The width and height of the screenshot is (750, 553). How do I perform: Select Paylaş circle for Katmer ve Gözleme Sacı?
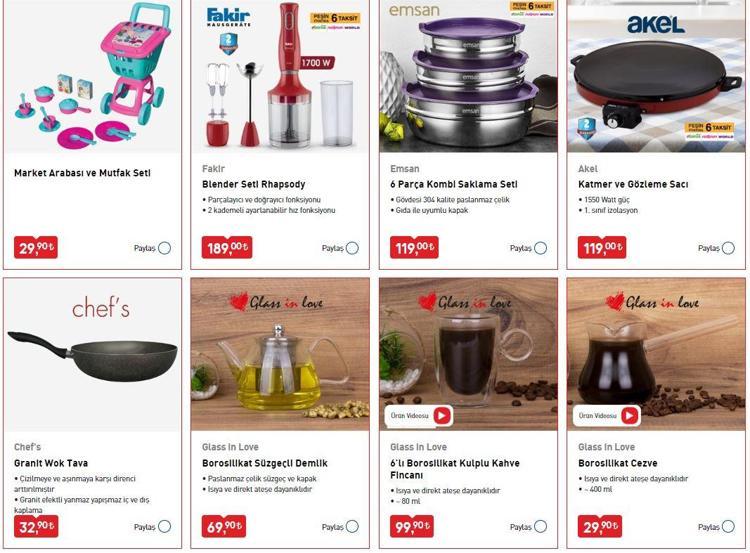pos(728,248)
